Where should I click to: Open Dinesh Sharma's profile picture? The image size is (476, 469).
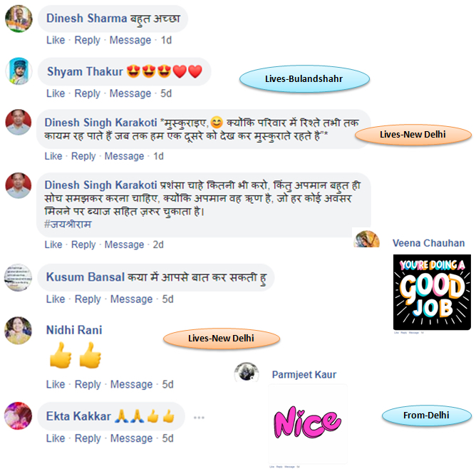click(19, 19)
